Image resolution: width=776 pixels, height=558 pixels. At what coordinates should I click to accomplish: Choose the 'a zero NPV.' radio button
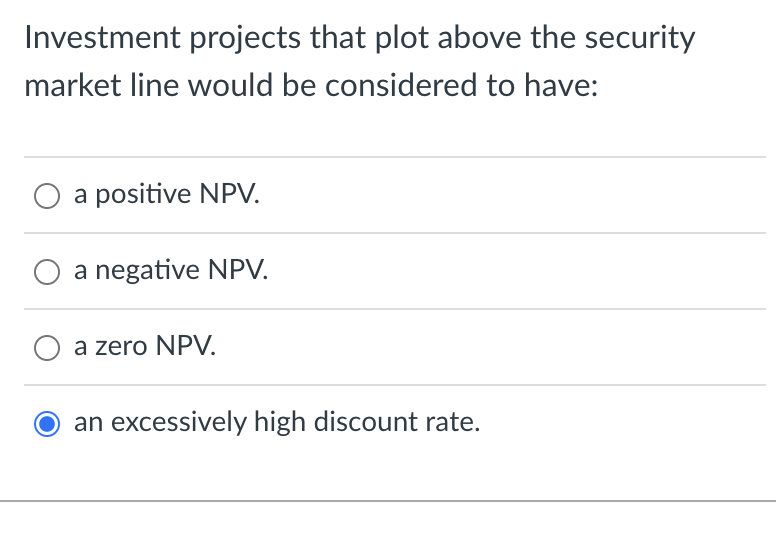point(47,348)
